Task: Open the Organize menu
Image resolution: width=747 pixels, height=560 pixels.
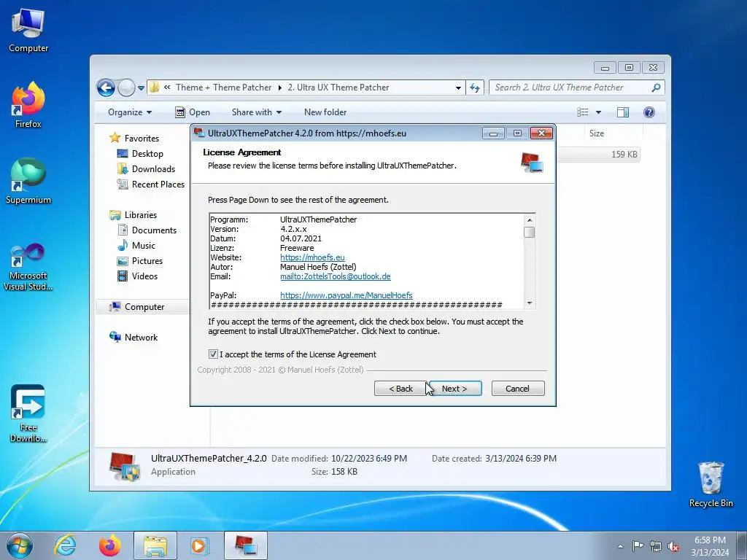Action: [130, 112]
